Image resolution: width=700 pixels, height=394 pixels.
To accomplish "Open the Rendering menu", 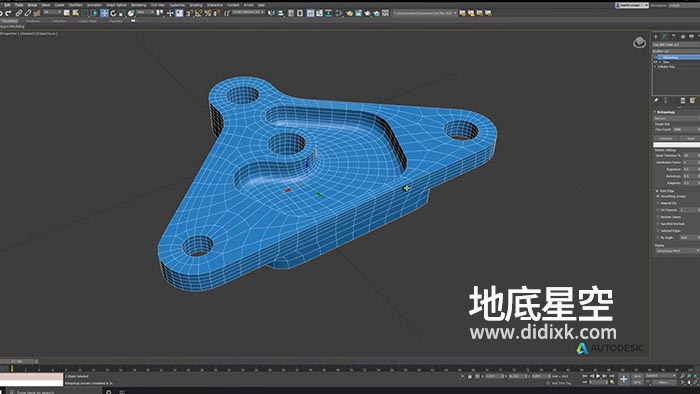I will (x=139, y=5).
